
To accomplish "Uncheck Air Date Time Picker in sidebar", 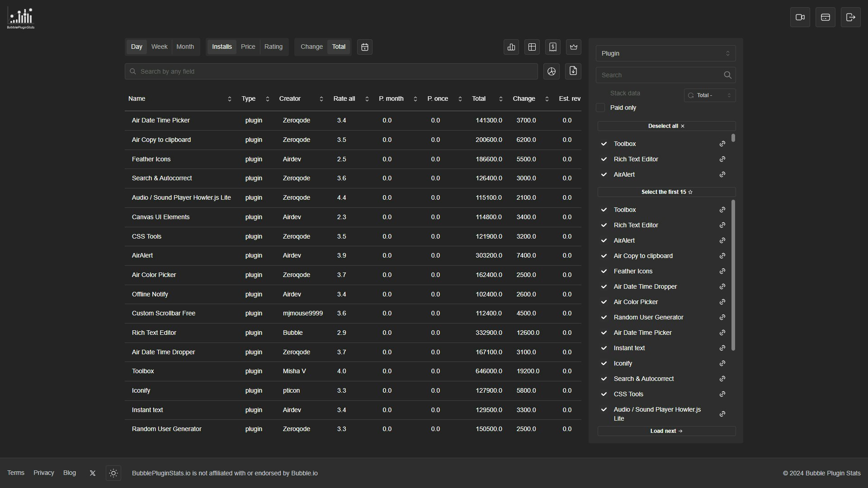I will coord(604,333).
